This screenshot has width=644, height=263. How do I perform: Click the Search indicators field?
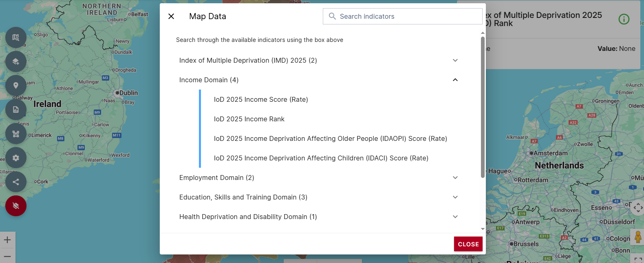pos(403,16)
